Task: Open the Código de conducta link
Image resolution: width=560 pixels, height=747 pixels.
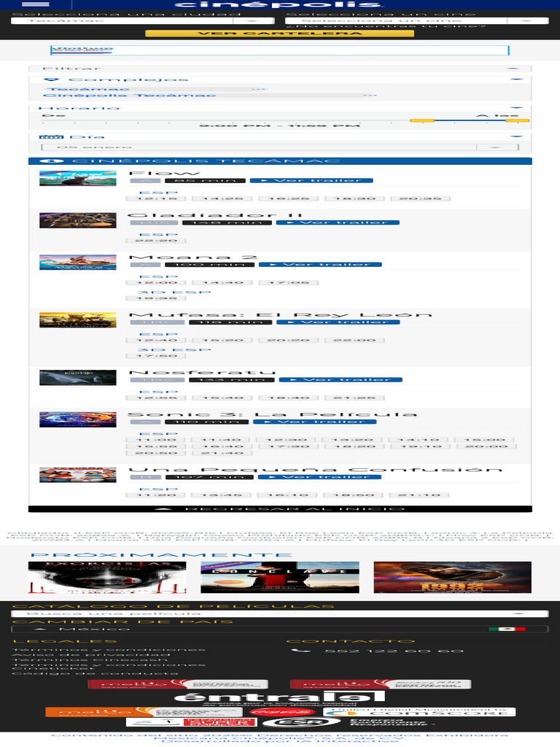Action: click(x=96, y=673)
